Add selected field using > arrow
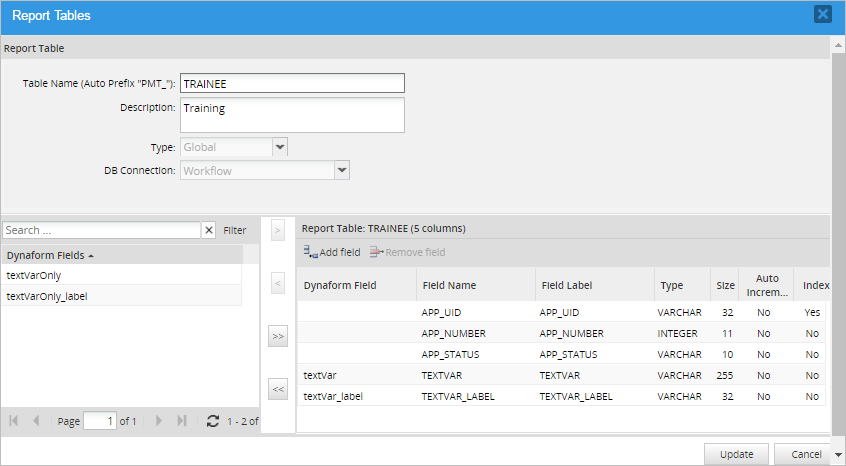846x466 pixels. click(x=278, y=230)
